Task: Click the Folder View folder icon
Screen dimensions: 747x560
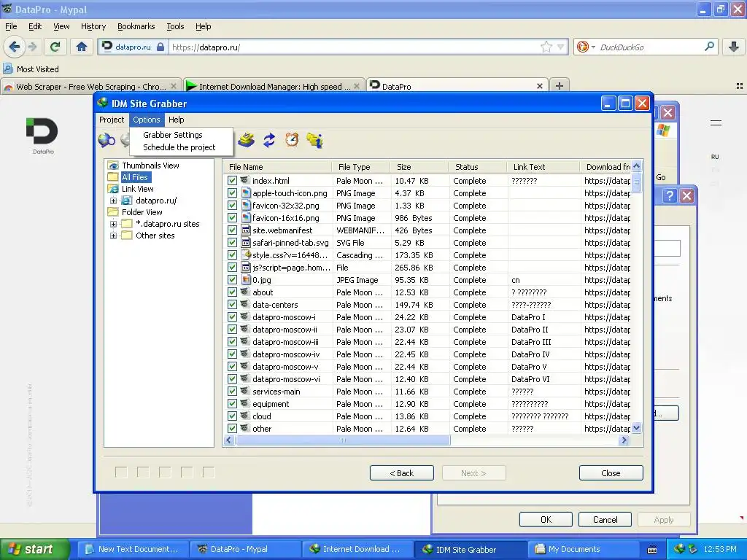Action: tap(113, 212)
